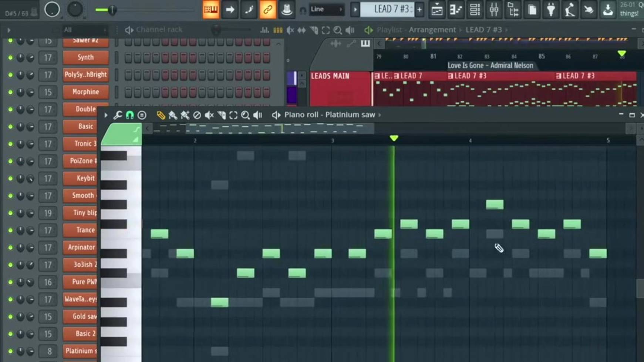This screenshot has width=644, height=362.
Task: Select the Playback tool in piano roll
Action: point(258,115)
